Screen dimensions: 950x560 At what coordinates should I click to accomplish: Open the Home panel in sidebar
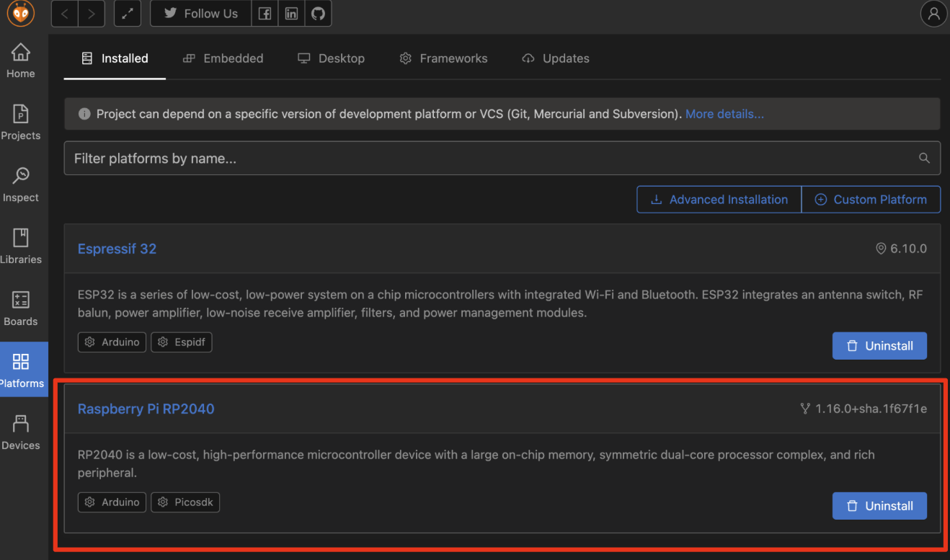point(20,58)
